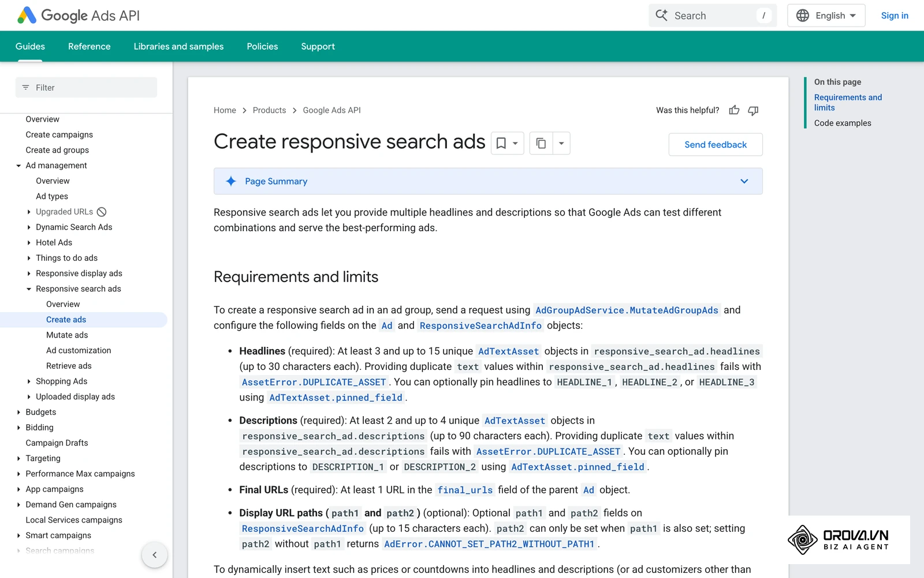Expand the Page Summary panel chevron
Image resolution: width=924 pixels, height=578 pixels.
pos(744,181)
